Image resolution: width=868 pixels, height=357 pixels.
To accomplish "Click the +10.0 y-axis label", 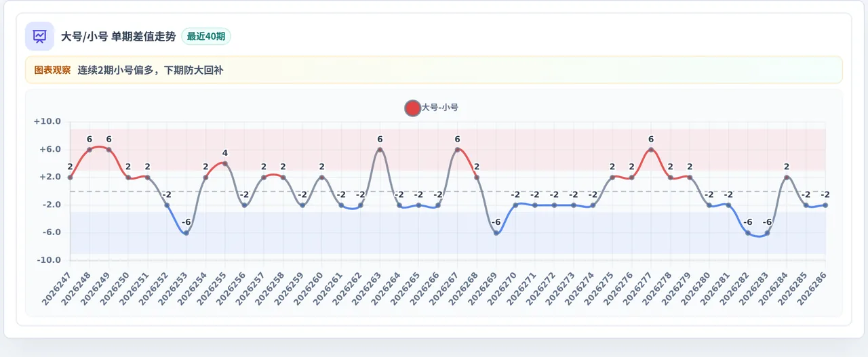I will coord(47,122).
